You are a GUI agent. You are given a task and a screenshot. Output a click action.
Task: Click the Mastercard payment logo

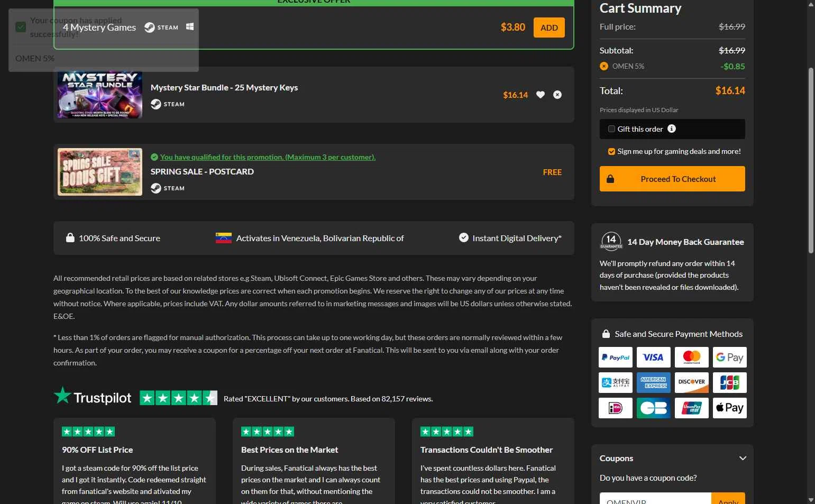click(x=692, y=358)
